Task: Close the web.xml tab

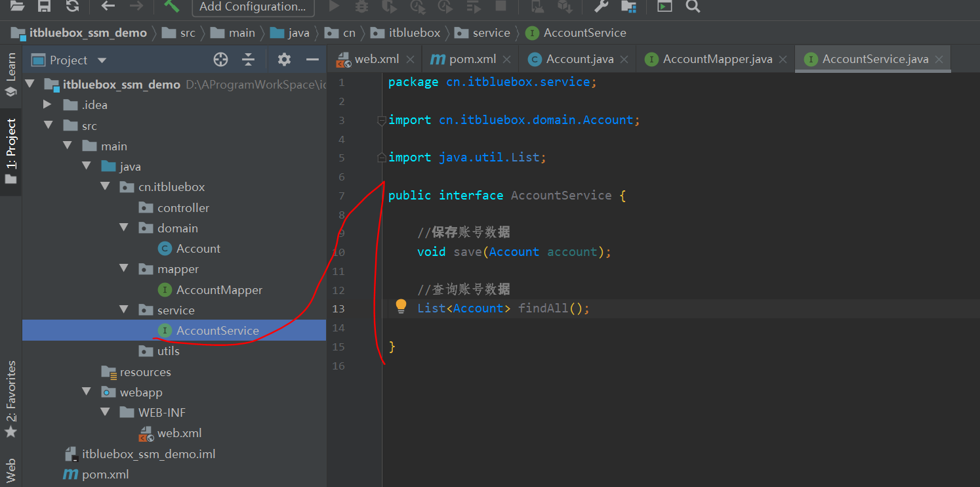Action: pos(410,59)
